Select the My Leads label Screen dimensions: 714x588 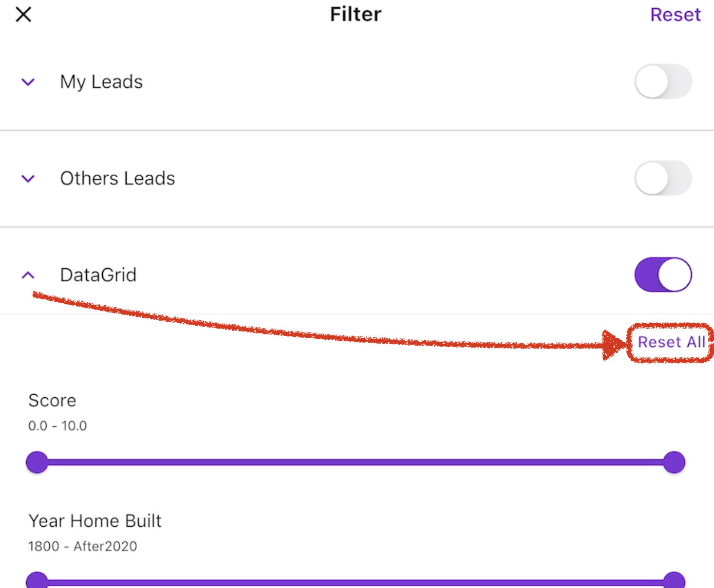pos(101,82)
